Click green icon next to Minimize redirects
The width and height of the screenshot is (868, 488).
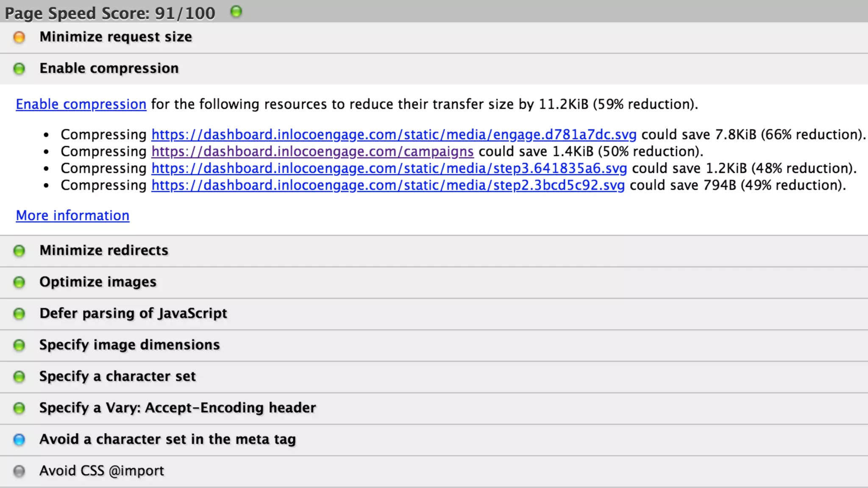pyautogui.click(x=19, y=251)
